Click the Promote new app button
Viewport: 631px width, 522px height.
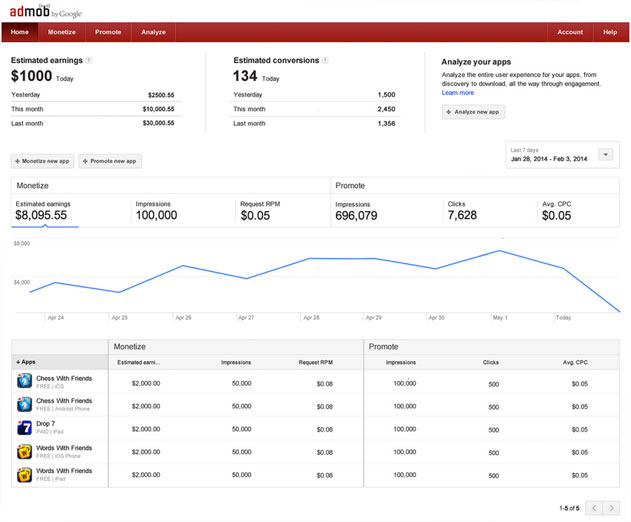click(x=110, y=161)
